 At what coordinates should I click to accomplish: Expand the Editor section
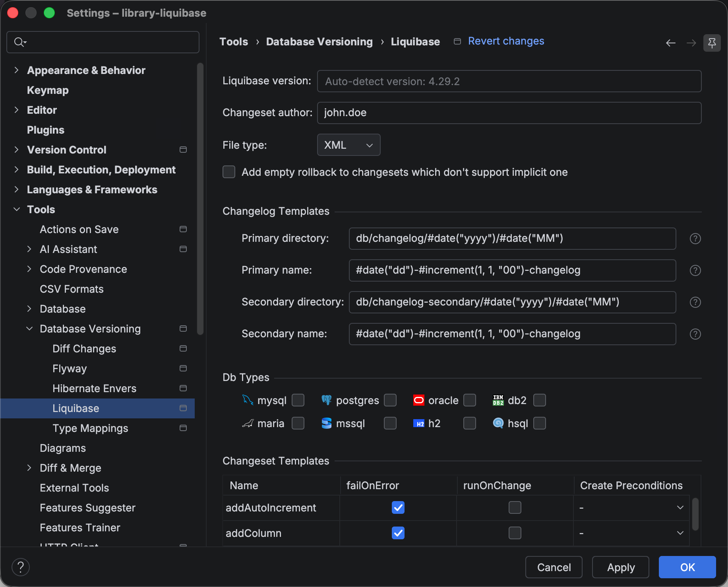(x=16, y=110)
